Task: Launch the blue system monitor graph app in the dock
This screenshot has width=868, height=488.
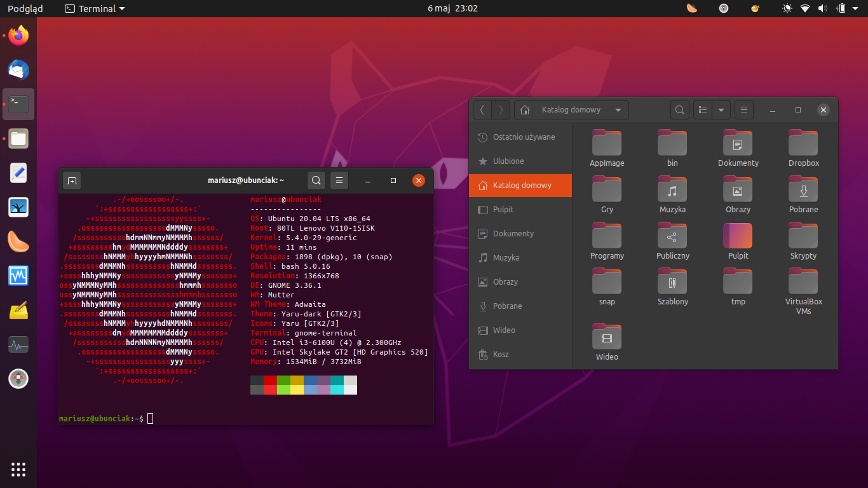Action: point(18,276)
